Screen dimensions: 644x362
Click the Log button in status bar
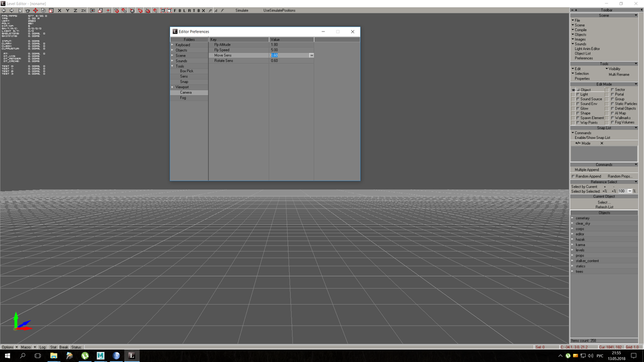click(43, 347)
